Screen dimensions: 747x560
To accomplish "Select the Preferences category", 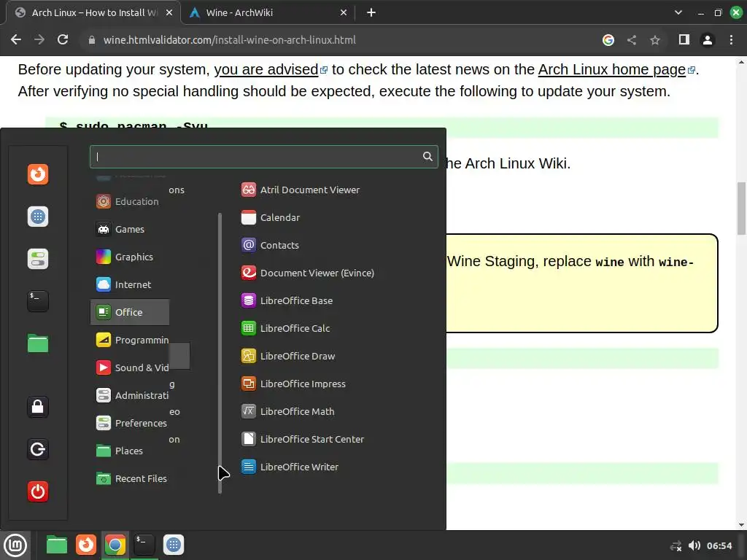I will pyautogui.click(x=129, y=422).
